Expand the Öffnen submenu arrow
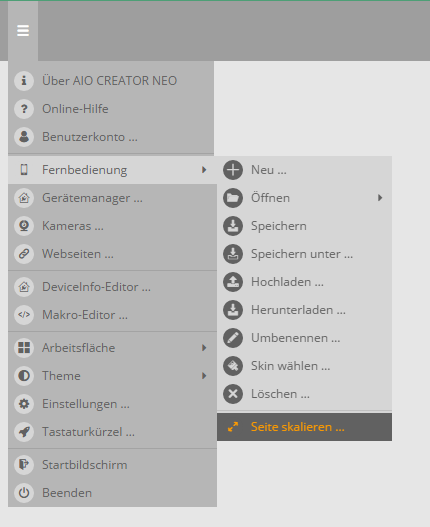 (380, 198)
